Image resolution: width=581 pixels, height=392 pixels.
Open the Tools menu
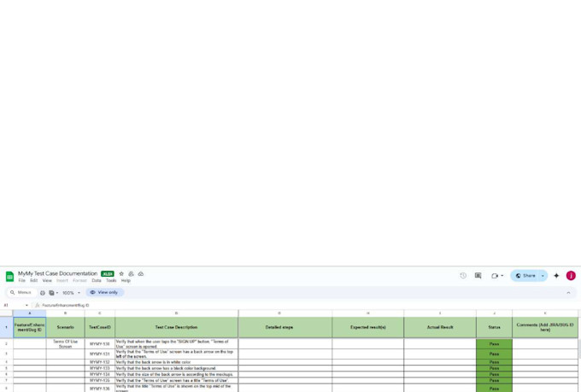[111, 280]
